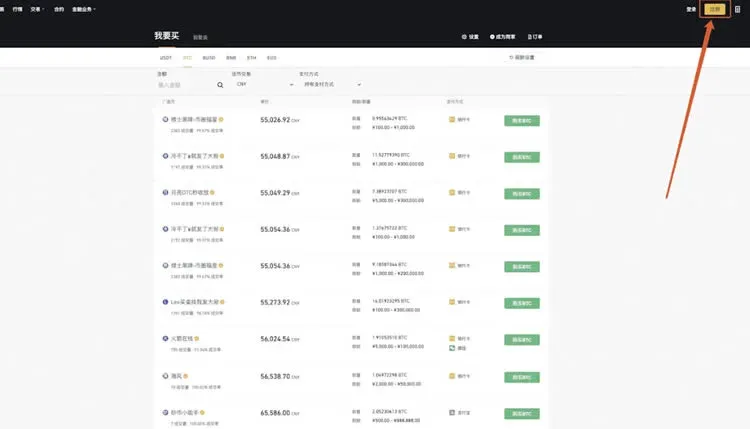Select the BTC coin tab

[x=188, y=58]
